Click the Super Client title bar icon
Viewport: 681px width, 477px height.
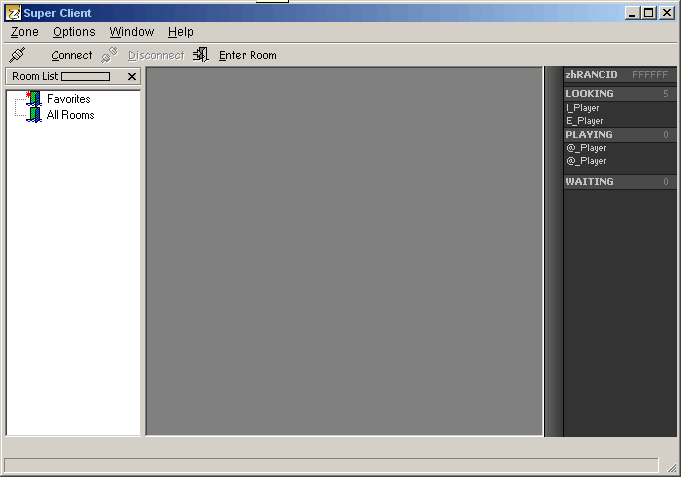tap(13, 13)
